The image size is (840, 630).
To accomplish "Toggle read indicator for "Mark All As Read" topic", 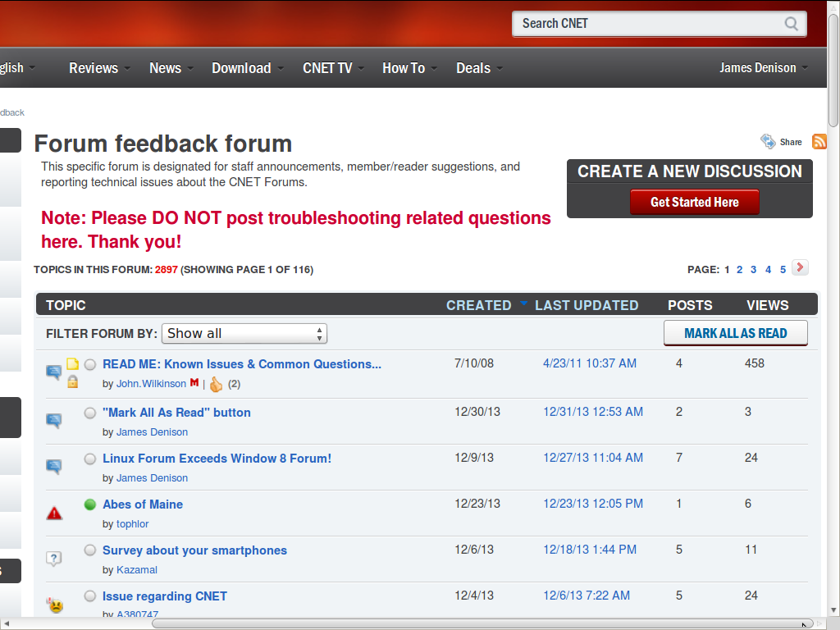I will point(90,413).
